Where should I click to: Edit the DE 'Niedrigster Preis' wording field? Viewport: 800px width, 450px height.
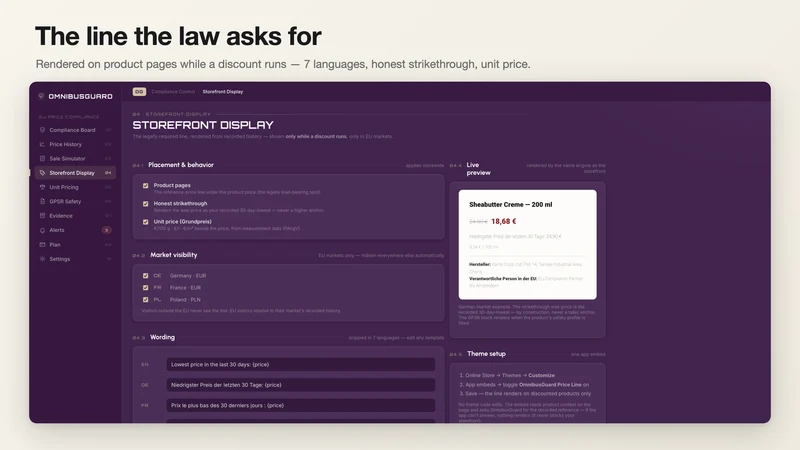point(301,385)
